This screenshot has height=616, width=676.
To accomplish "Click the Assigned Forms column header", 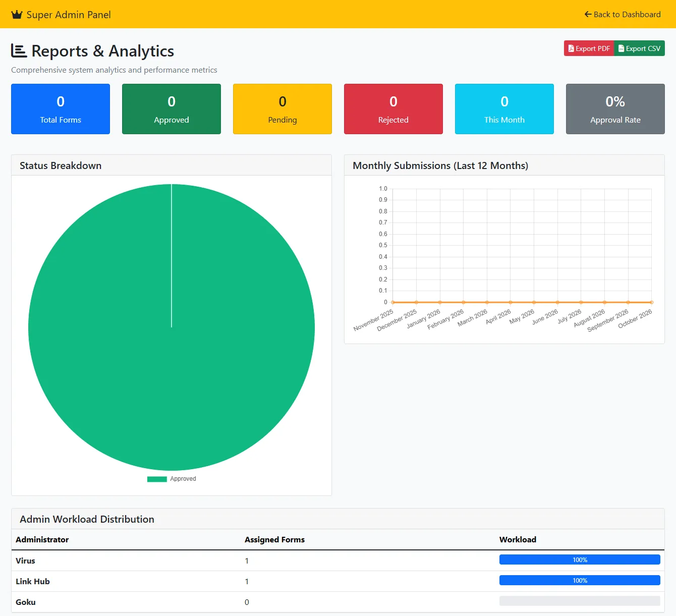I will coord(274,539).
